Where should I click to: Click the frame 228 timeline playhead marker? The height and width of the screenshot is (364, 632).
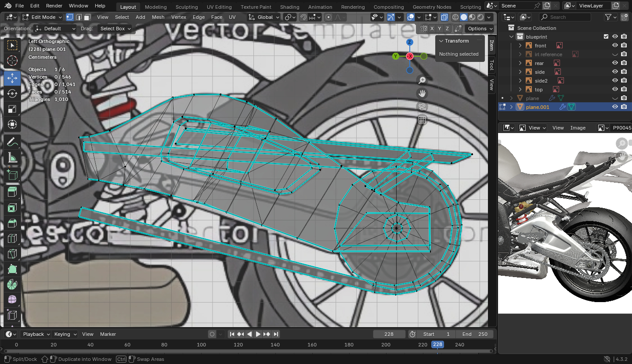coord(437,345)
